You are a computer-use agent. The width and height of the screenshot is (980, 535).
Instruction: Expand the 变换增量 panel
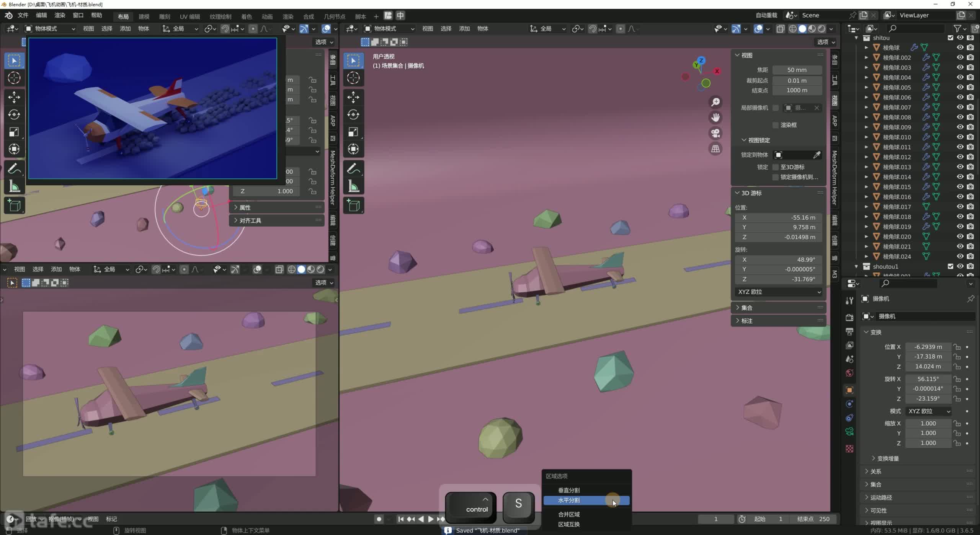(885, 458)
